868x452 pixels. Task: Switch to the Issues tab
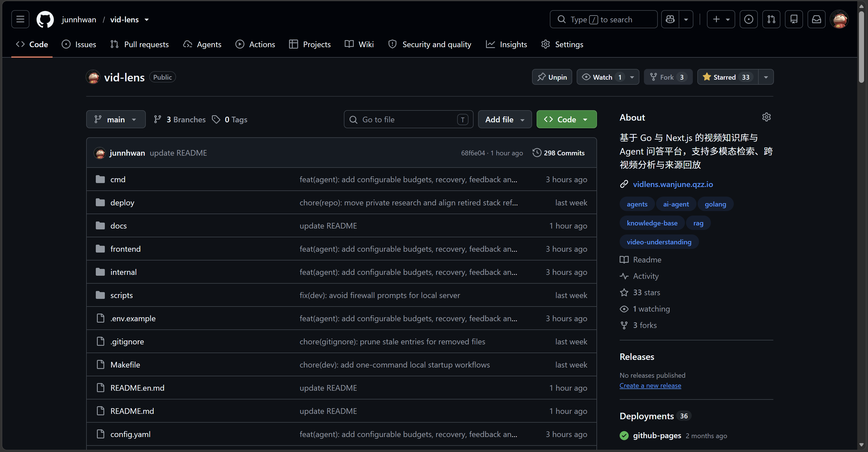[79, 44]
